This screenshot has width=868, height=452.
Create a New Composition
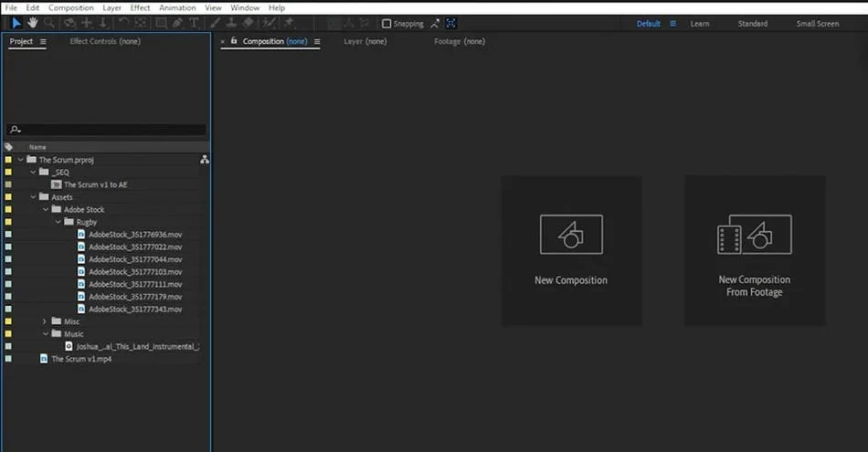tap(571, 250)
